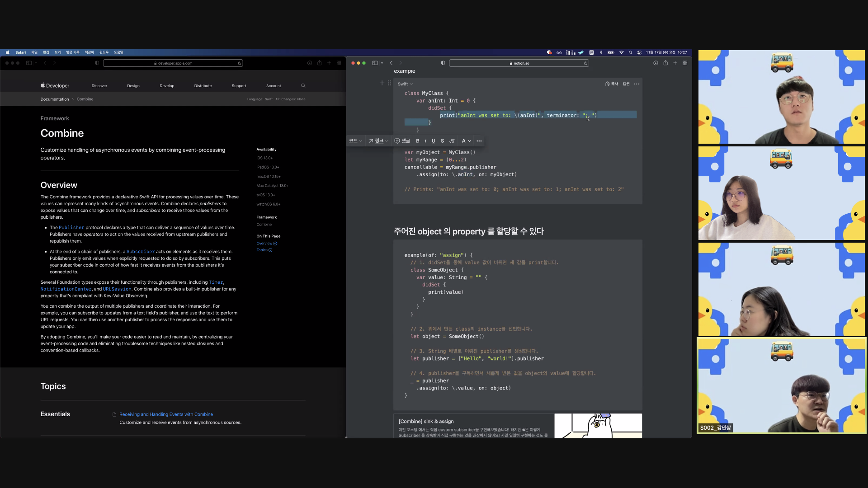Click the Publisher protocol link
The width and height of the screenshot is (868, 488).
tap(71, 228)
